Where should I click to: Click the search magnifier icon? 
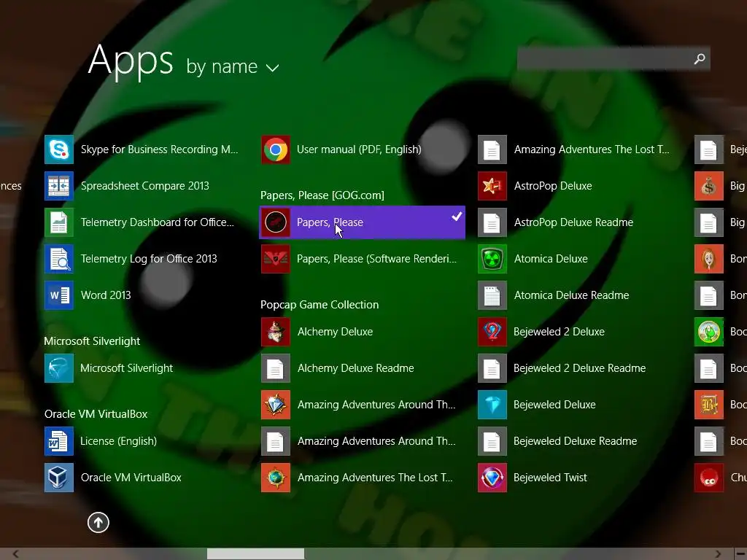(700, 59)
